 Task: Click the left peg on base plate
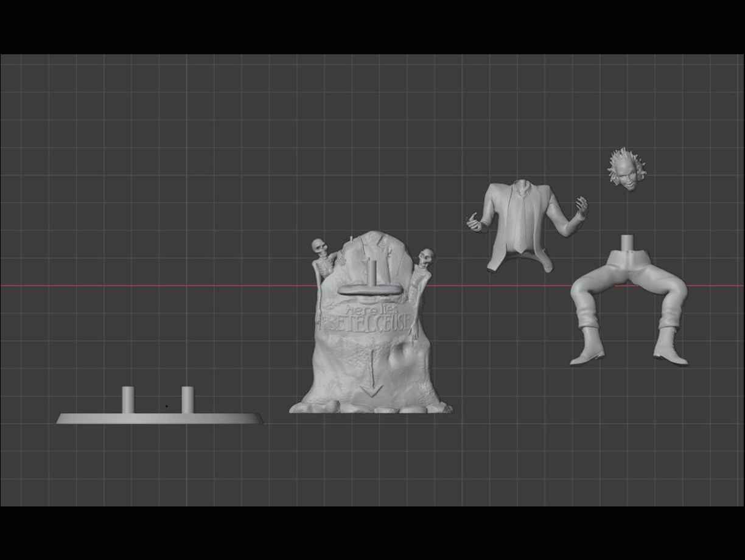point(128,399)
